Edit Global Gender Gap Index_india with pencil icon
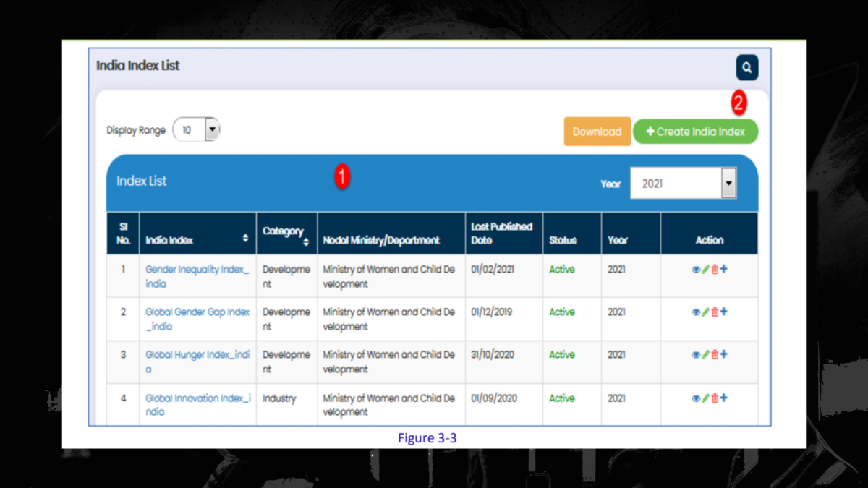The image size is (868, 488). tap(705, 312)
